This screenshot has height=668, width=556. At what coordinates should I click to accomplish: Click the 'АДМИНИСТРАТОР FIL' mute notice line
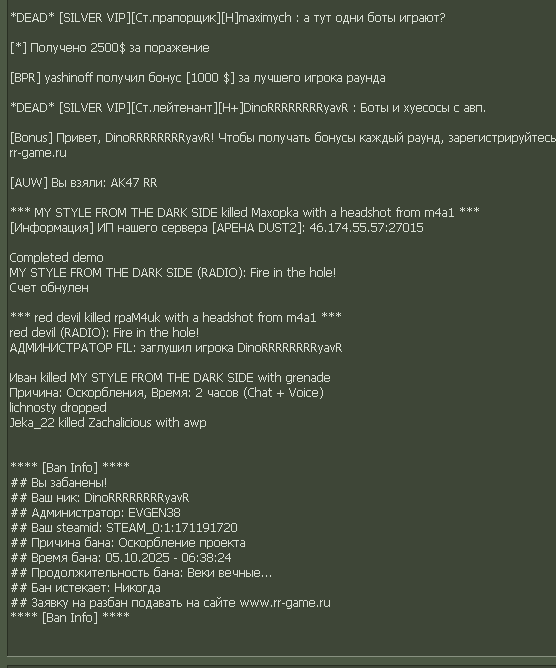pyautogui.click(x=176, y=348)
